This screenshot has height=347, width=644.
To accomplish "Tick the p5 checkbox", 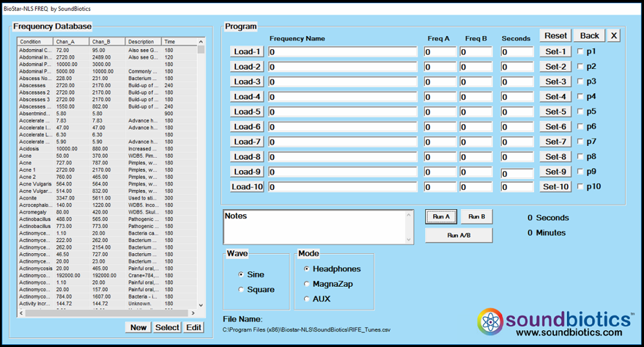I will tap(581, 112).
